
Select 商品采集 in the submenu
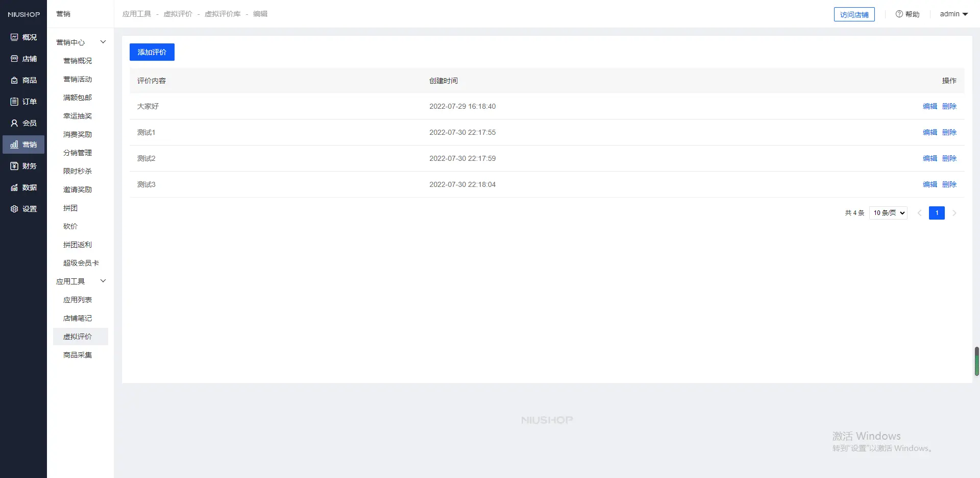tap(78, 355)
